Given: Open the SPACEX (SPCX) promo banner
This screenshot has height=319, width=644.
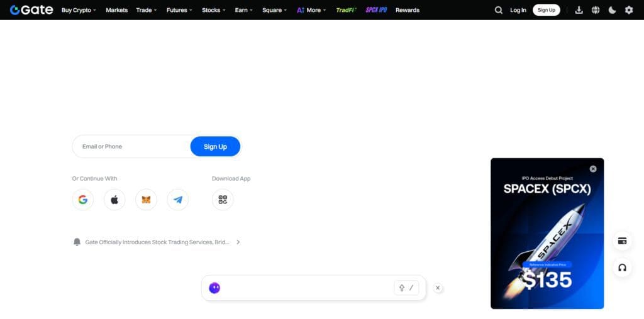Looking at the screenshot, I should (x=547, y=234).
